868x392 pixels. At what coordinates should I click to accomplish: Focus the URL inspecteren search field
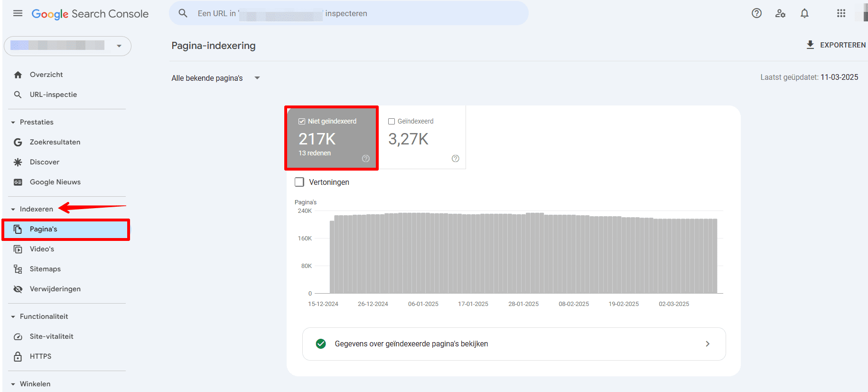pyautogui.click(x=349, y=13)
